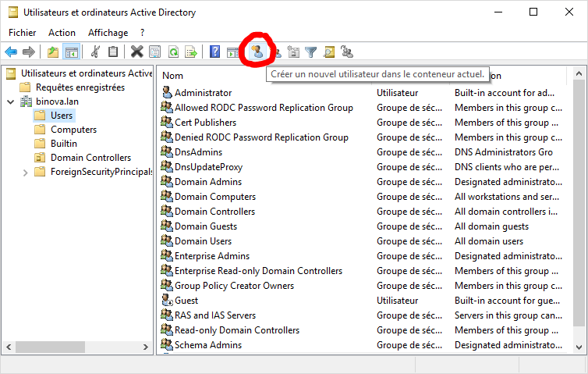Select the Computers container in tree
Screen dimensions: 588x374
tap(73, 130)
